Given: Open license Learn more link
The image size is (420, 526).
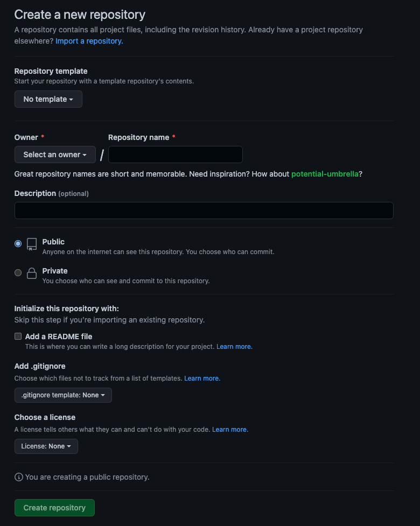Looking at the screenshot, I should pyautogui.click(x=230, y=430).
